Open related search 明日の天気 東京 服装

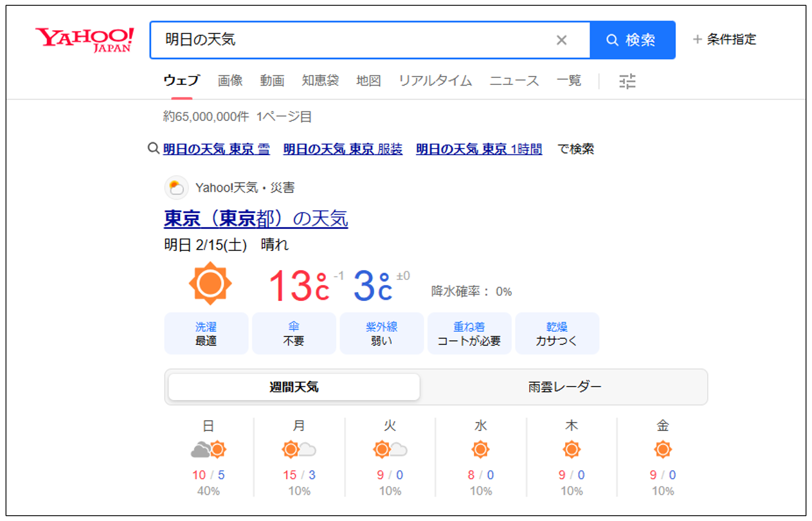343,149
